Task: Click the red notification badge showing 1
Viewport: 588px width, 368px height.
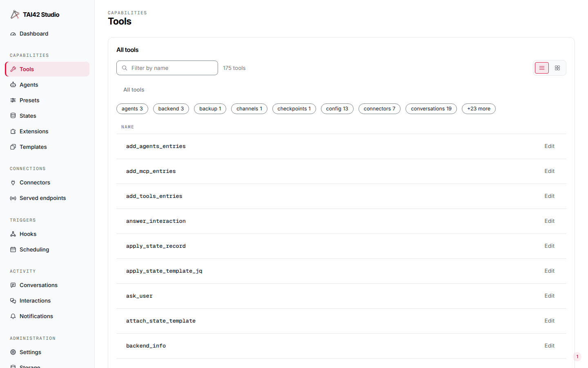Action: coord(577,357)
